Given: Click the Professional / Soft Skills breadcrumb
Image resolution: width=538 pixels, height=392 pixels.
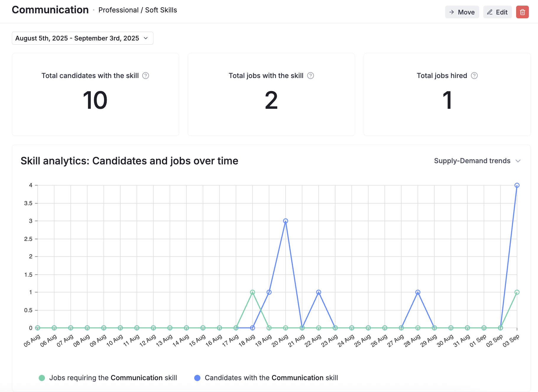Looking at the screenshot, I should coord(137,10).
